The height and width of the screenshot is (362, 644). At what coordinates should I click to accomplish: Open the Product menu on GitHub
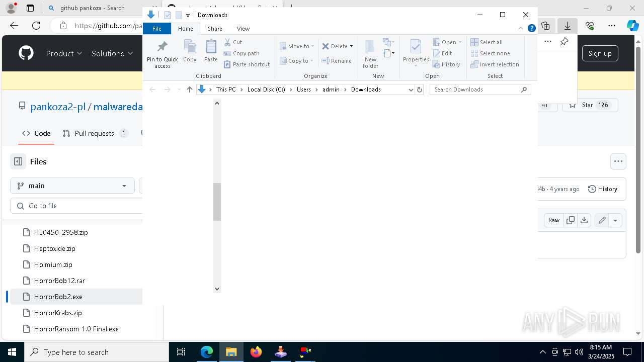(x=64, y=53)
